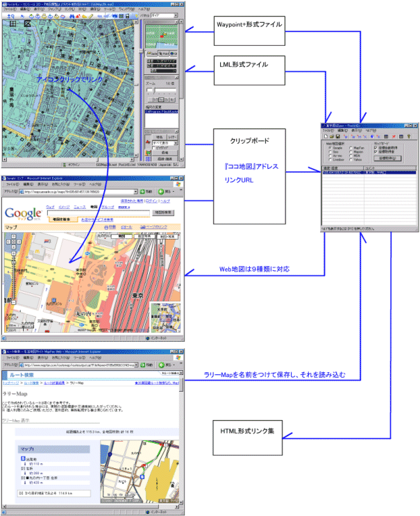
Task: Click the binoculars search icon in map toolbar
Action: pos(72,16)
